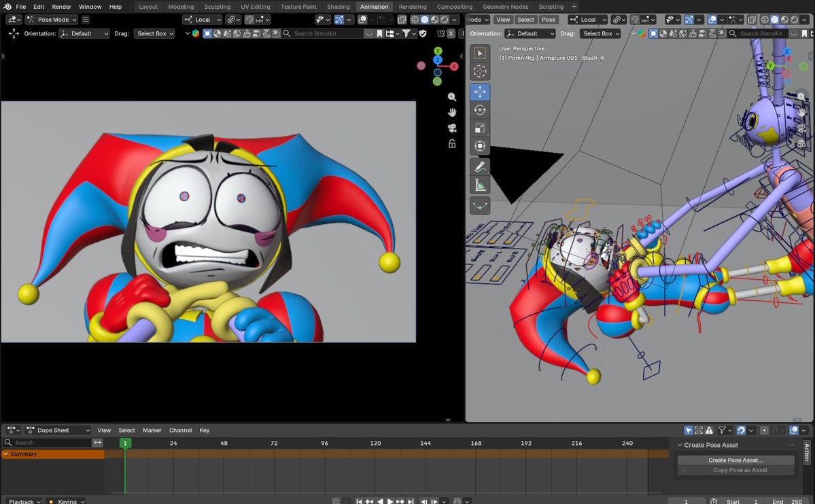Open the Render menu
Screen dimensions: 815x504
(x=61, y=7)
